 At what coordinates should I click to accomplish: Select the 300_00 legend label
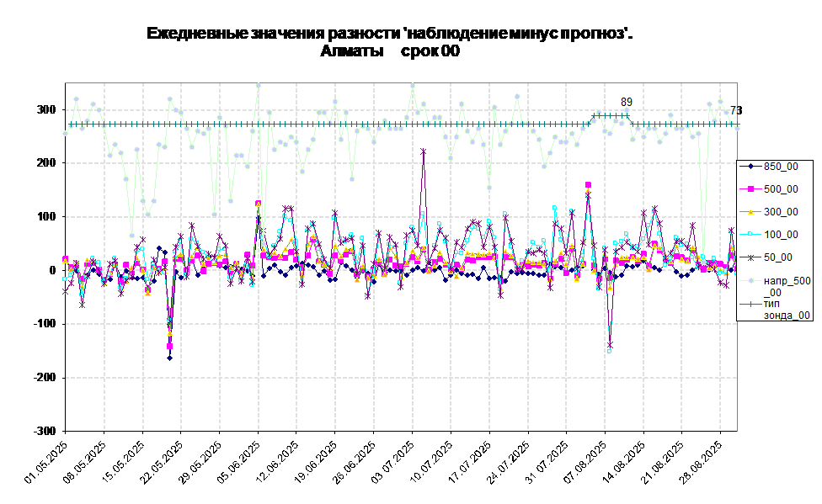(781, 212)
